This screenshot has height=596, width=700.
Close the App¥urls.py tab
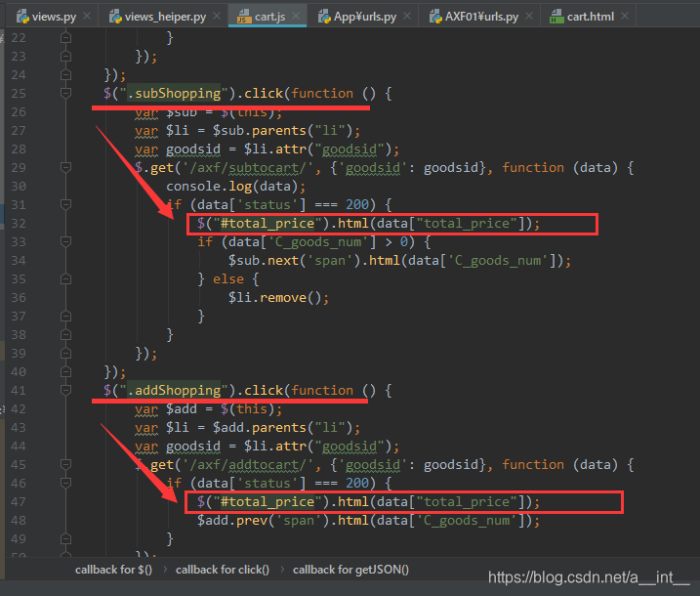pos(407,16)
